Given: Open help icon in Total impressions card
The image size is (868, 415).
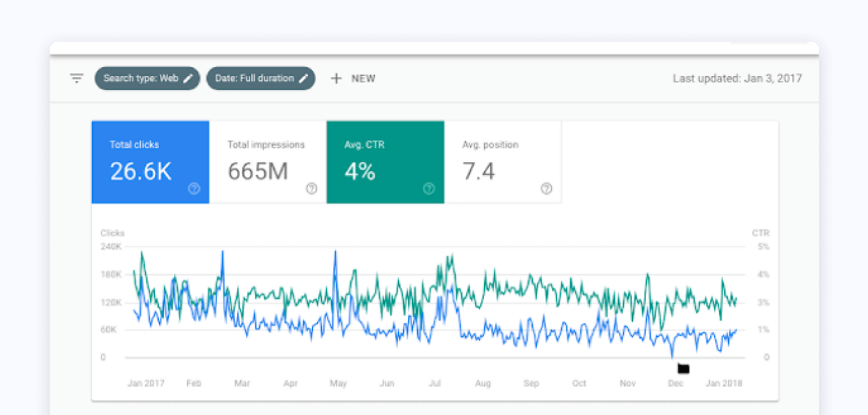Looking at the screenshot, I should click(x=311, y=189).
